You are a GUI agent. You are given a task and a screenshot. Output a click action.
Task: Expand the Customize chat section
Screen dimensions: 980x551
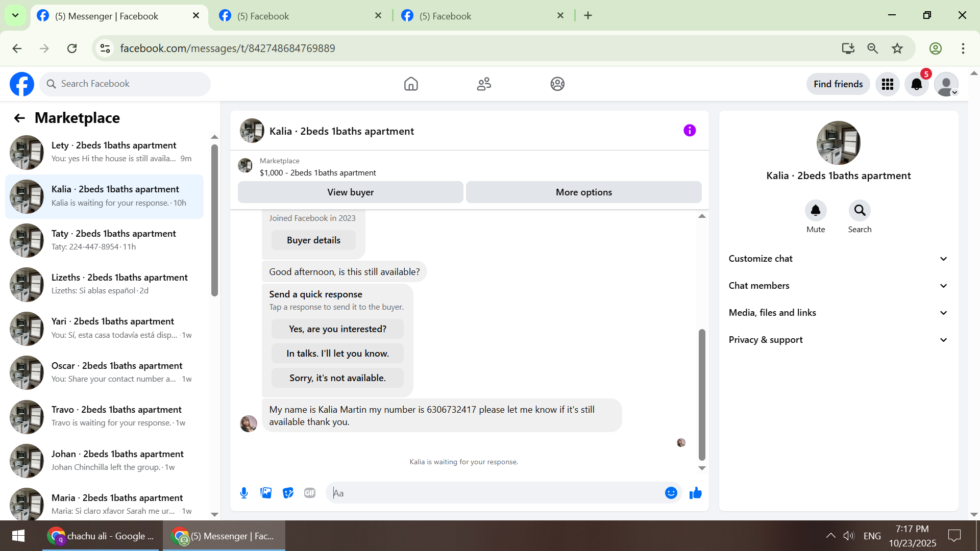[x=838, y=259]
